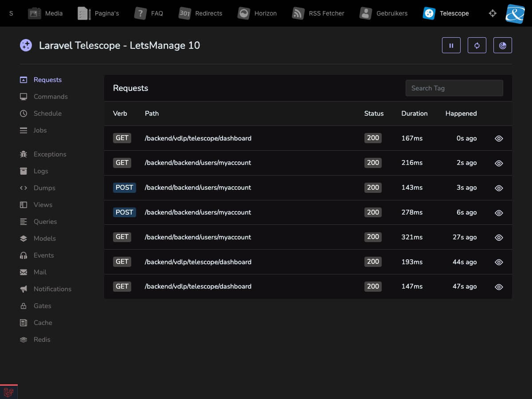View details of the 216ms myaccount request

[499, 163]
